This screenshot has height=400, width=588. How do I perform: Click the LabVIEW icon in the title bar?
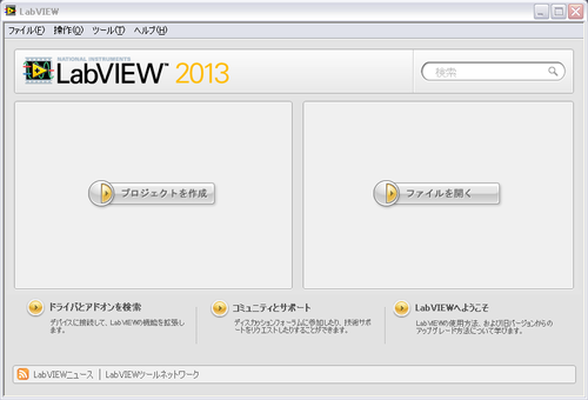coord(10,11)
